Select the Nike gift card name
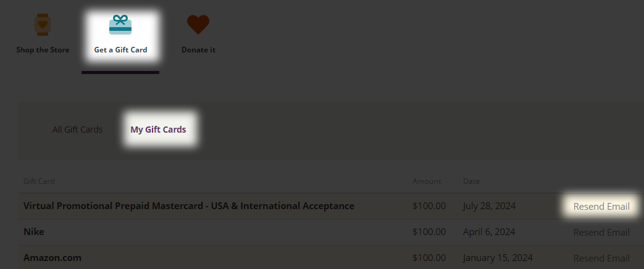The width and height of the screenshot is (644, 269). click(34, 232)
